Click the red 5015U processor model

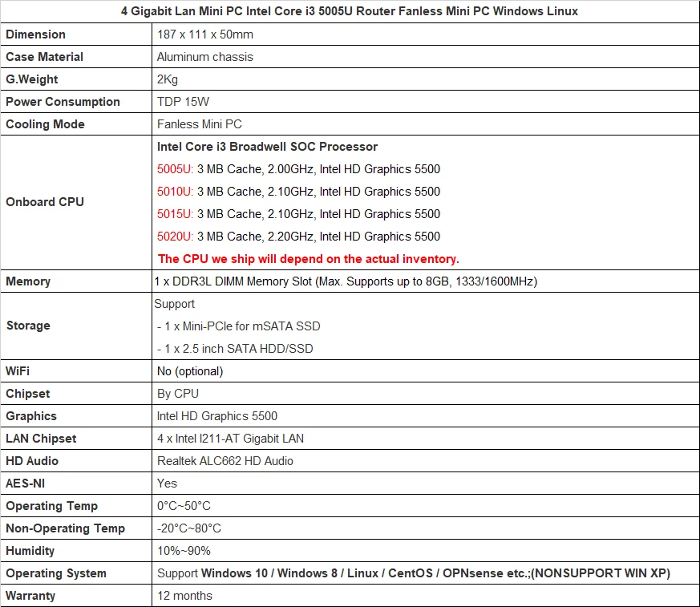[175, 214]
